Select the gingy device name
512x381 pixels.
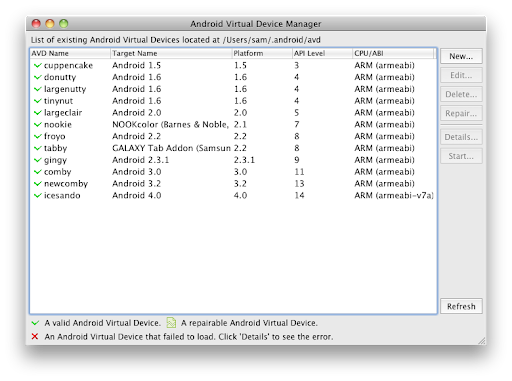click(x=55, y=160)
